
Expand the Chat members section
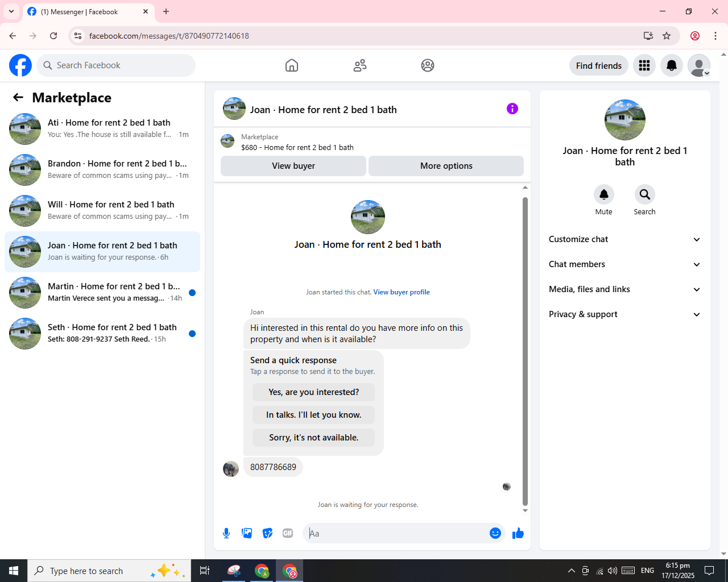point(624,264)
